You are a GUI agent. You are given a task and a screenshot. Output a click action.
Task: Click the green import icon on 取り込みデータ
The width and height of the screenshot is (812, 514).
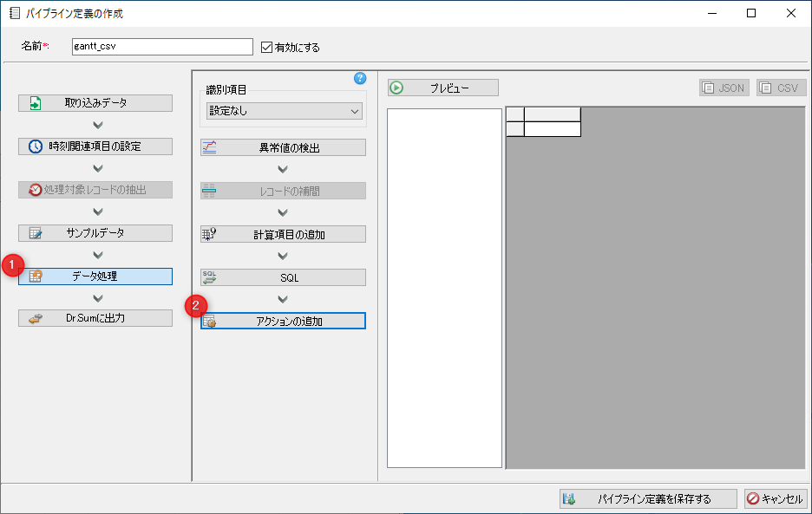[x=36, y=103]
